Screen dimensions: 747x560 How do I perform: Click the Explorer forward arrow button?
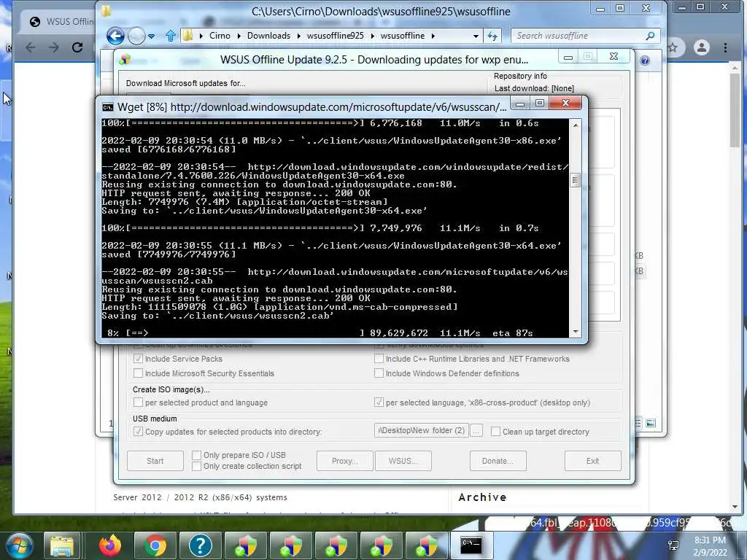(x=136, y=36)
